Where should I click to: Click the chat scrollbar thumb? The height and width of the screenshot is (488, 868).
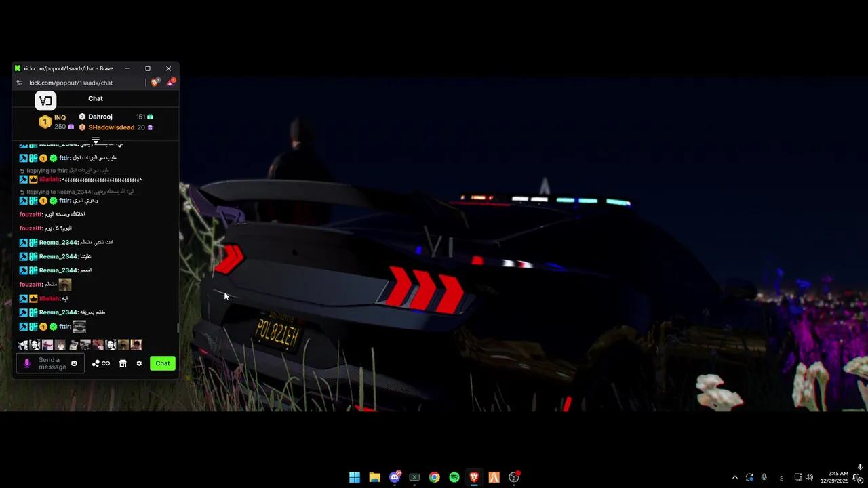(x=178, y=328)
